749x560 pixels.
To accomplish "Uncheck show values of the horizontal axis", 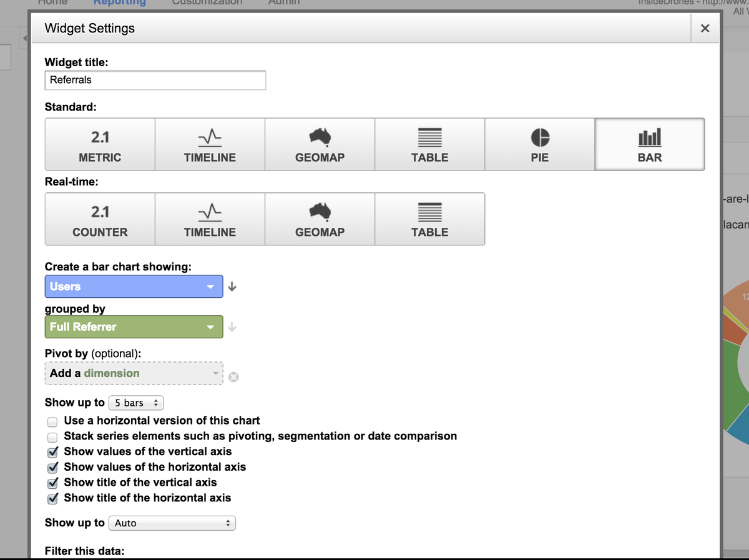I will pos(53,467).
